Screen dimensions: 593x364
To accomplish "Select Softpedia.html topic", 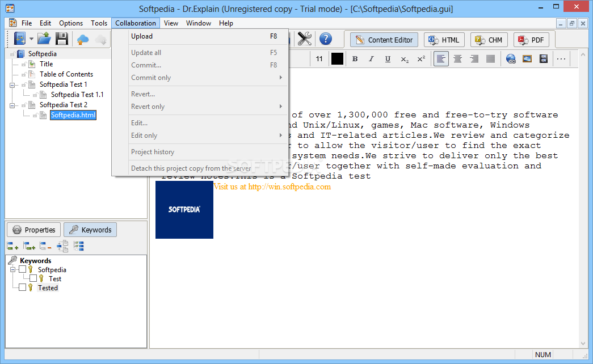I will [73, 115].
